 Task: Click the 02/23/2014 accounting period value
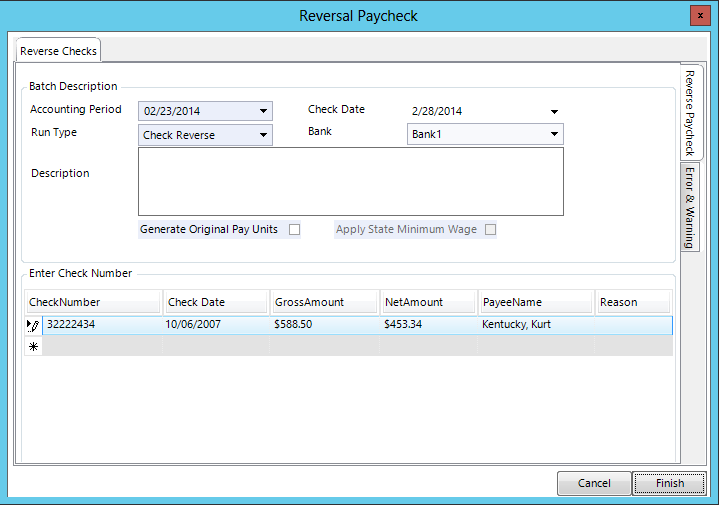[172, 111]
